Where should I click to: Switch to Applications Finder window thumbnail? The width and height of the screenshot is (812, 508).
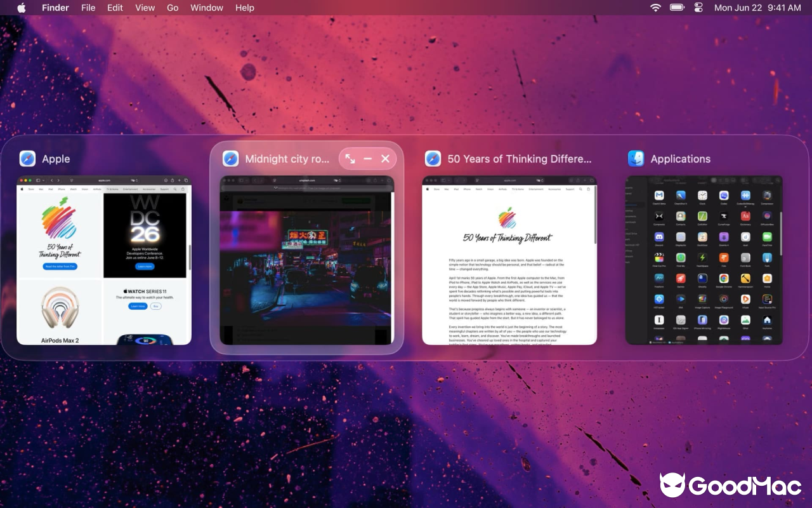[704, 260]
